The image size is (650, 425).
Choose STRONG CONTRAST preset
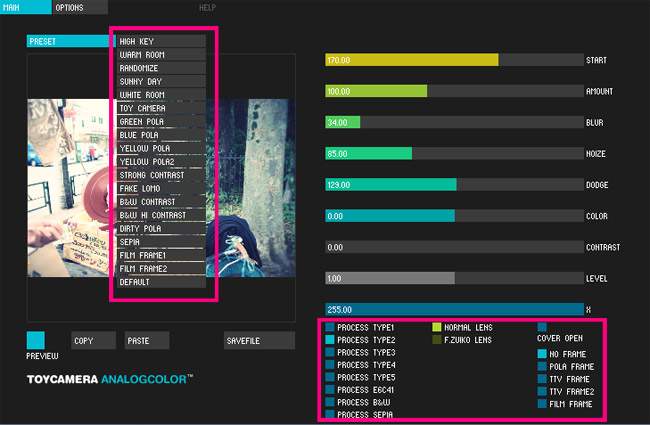[161, 175]
